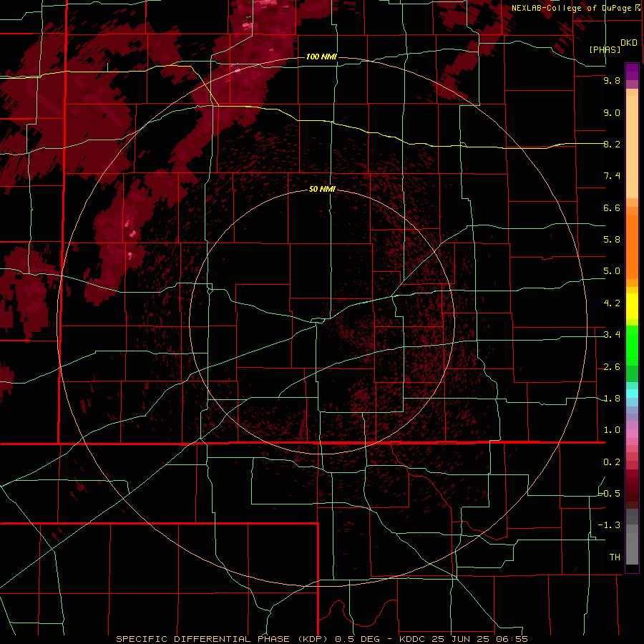Click the 9.0 legend value

[612, 112]
